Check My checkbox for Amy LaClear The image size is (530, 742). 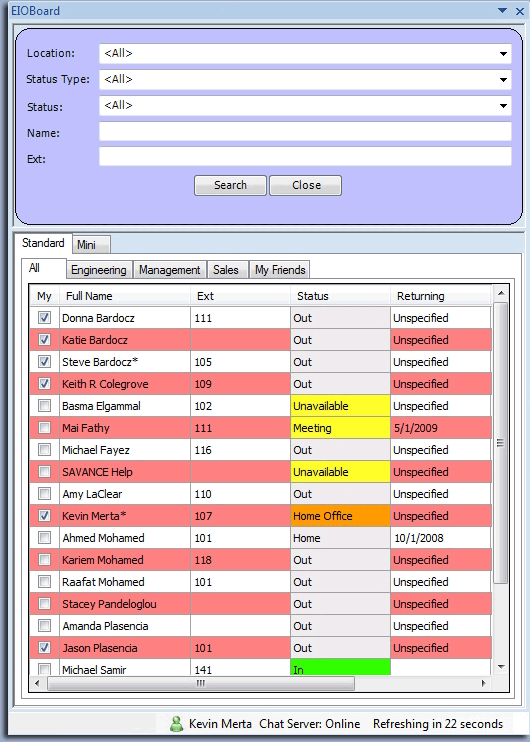click(44, 494)
